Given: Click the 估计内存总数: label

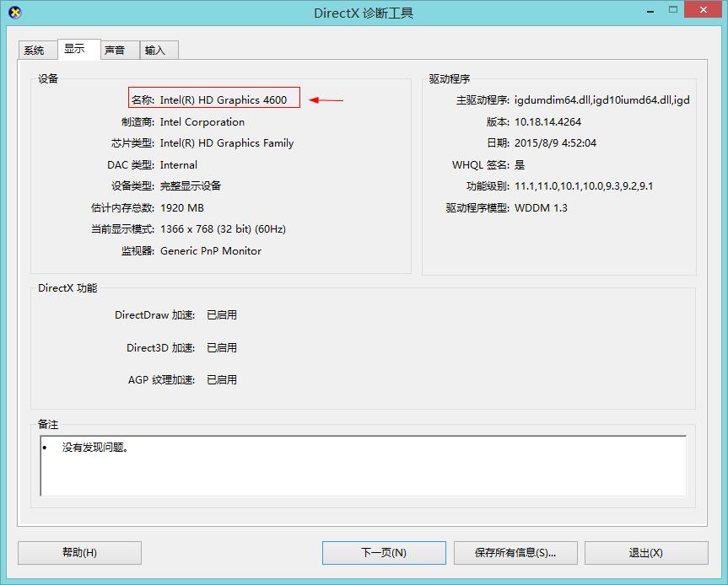Looking at the screenshot, I should tap(122, 208).
